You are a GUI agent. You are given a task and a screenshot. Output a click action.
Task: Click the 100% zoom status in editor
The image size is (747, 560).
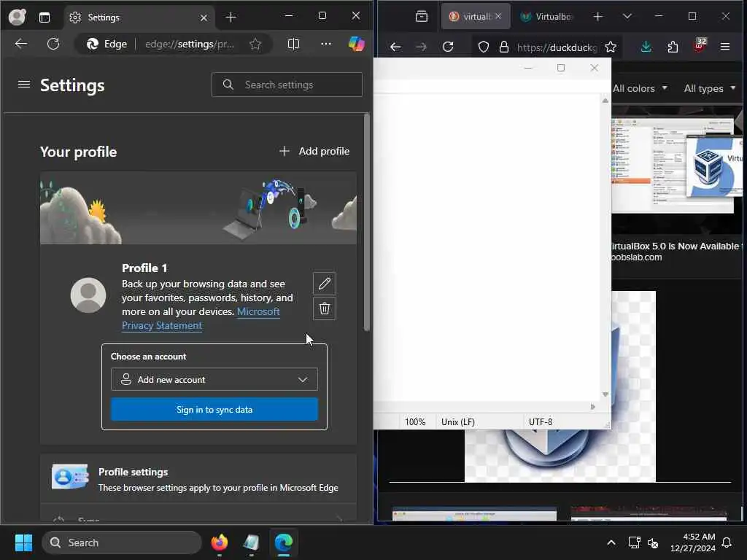pos(415,422)
